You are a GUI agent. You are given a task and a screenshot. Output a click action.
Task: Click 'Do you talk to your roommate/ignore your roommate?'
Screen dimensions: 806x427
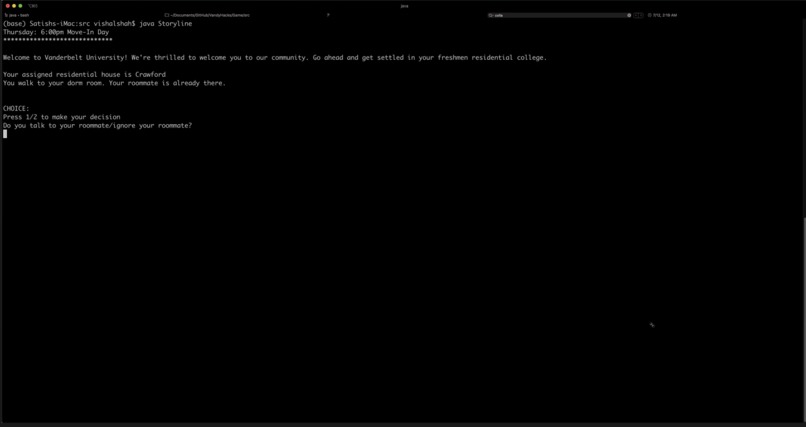(x=98, y=125)
